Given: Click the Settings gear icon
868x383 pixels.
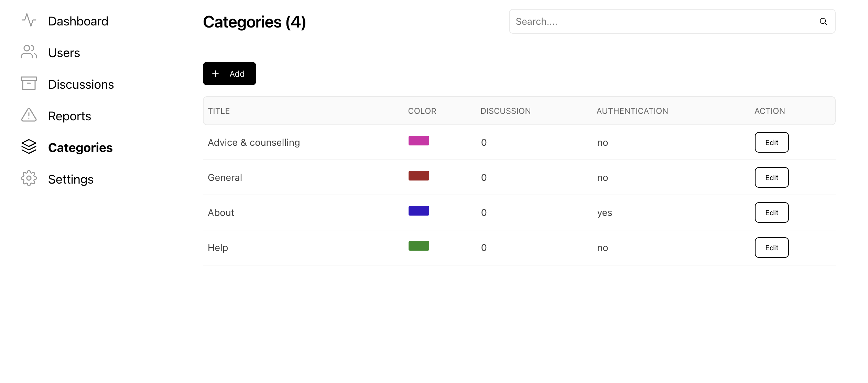Looking at the screenshot, I should click(x=29, y=178).
